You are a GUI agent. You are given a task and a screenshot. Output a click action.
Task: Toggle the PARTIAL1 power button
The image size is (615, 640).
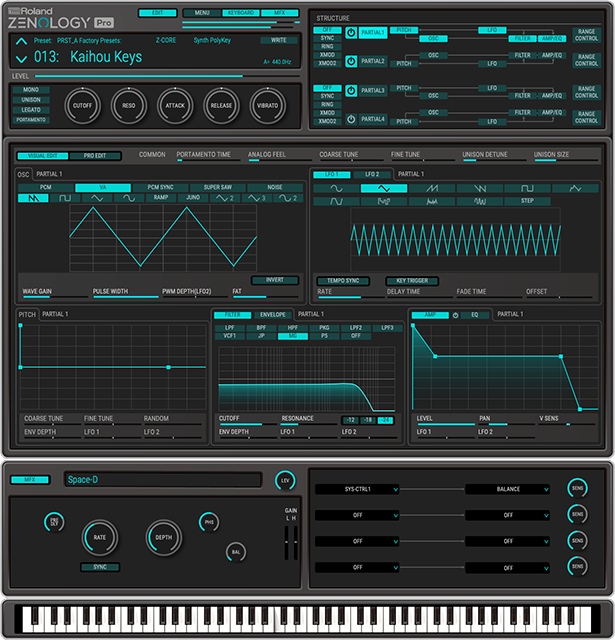pos(351,32)
